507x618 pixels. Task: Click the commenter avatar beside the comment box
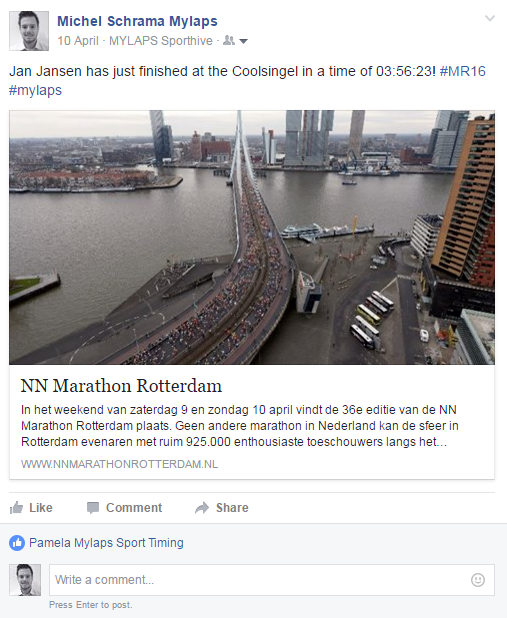coord(25,580)
